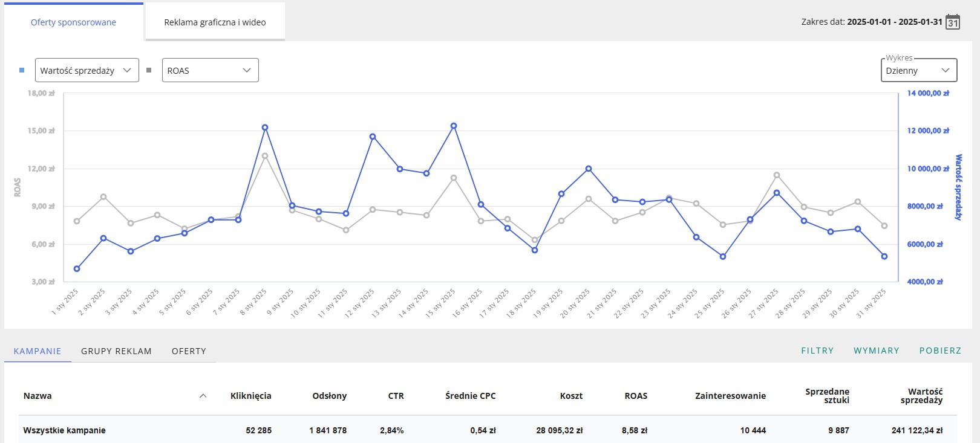
Task: Open the GRUPY REKLAM tab
Action: [116, 351]
